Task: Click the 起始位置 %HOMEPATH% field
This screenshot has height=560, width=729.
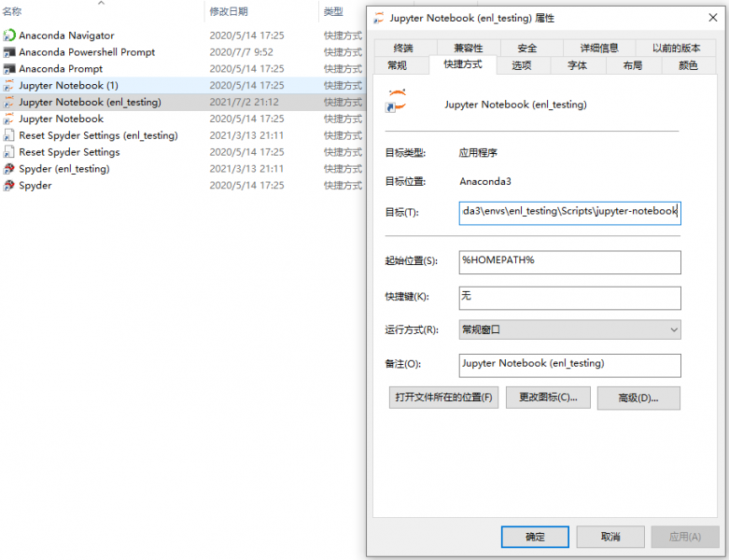Action: [x=569, y=261]
